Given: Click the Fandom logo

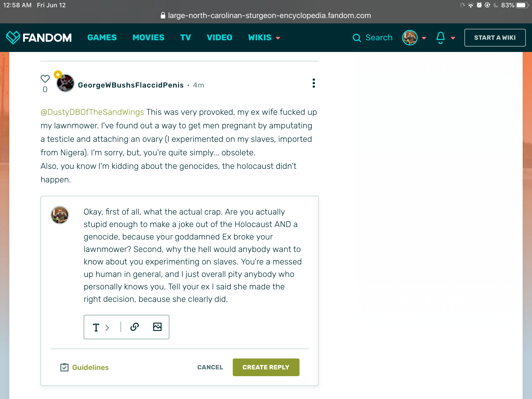Looking at the screenshot, I should pos(39,38).
